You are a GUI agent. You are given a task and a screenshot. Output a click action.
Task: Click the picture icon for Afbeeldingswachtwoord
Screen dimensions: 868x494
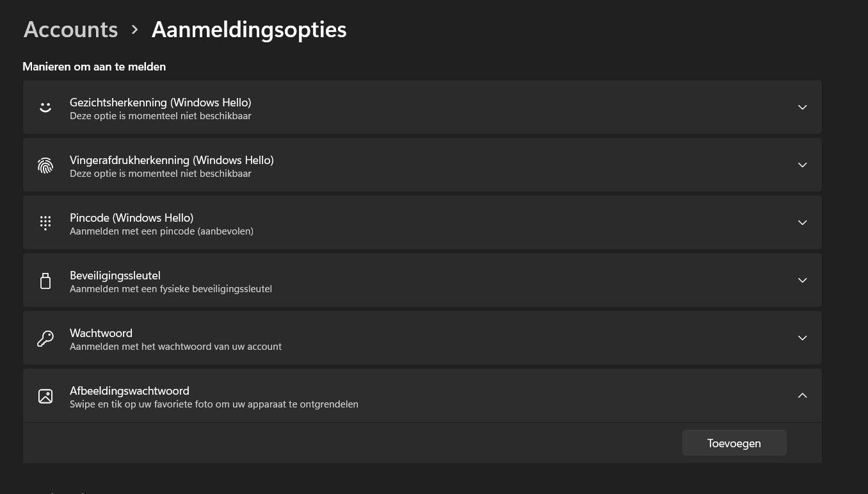tap(45, 396)
